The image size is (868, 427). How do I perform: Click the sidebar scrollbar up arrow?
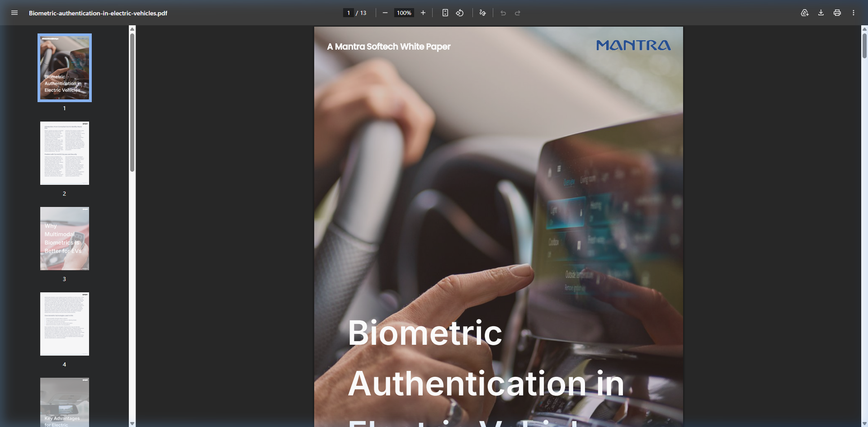click(x=132, y=29)
